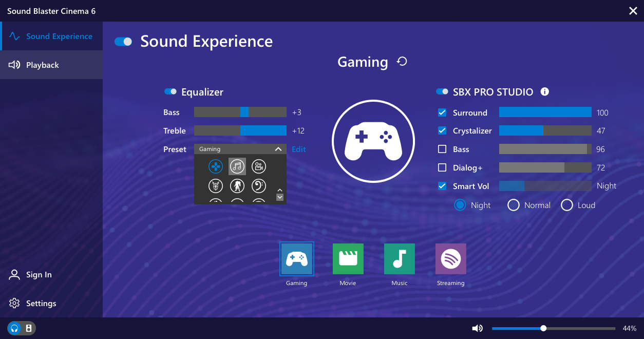Adjust the SBX Bass level slider
644x339 pixels.
pyautogui.click(x=545, y=149)
